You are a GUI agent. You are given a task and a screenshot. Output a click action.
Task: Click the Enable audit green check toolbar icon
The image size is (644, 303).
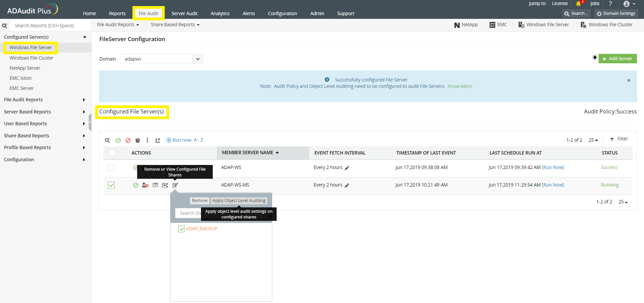(118, 140)
